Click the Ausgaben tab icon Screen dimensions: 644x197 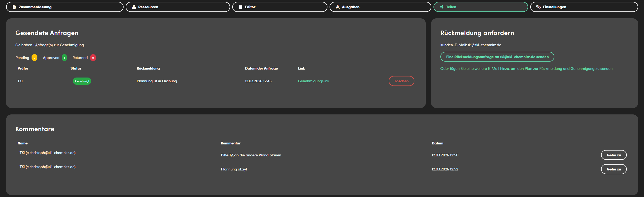(338, 7)
